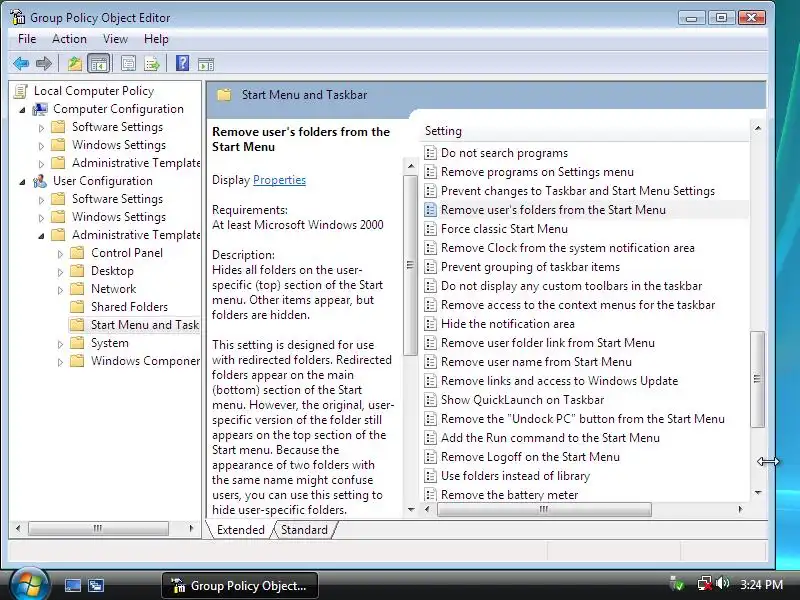Click the Group Policy Object taskbar button
Image resolution: width=800 pixels, height=600 pixels.
tap(240, 585)
